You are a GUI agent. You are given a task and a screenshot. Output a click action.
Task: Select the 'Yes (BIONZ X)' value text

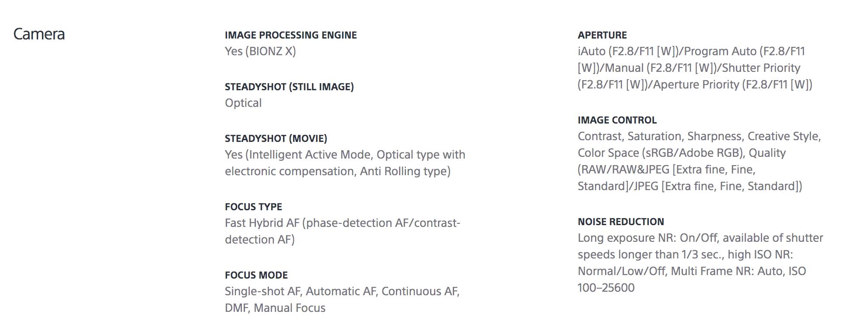click(260, 51)
